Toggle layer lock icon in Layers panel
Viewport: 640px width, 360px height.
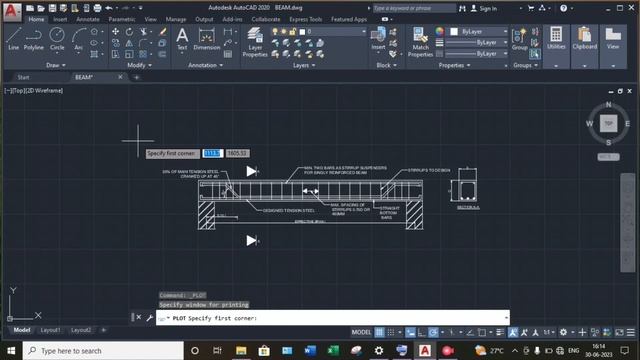pyautogui.click(x=293, y=31)
